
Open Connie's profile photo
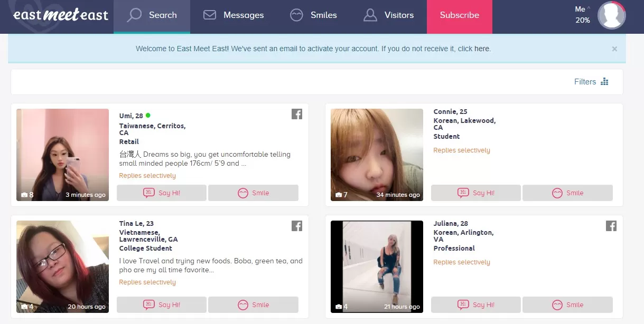click(377, 155)
